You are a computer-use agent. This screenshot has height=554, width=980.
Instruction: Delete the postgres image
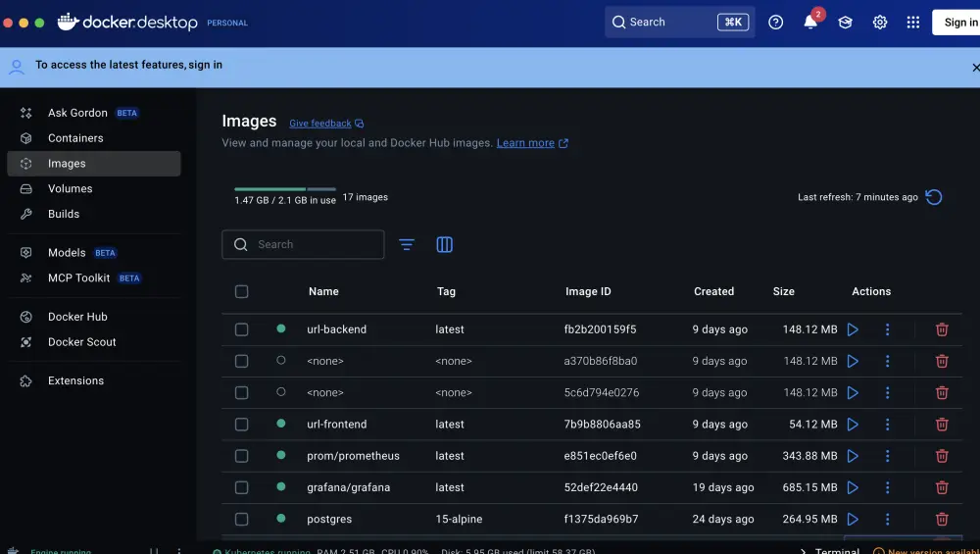click(942, 519)
